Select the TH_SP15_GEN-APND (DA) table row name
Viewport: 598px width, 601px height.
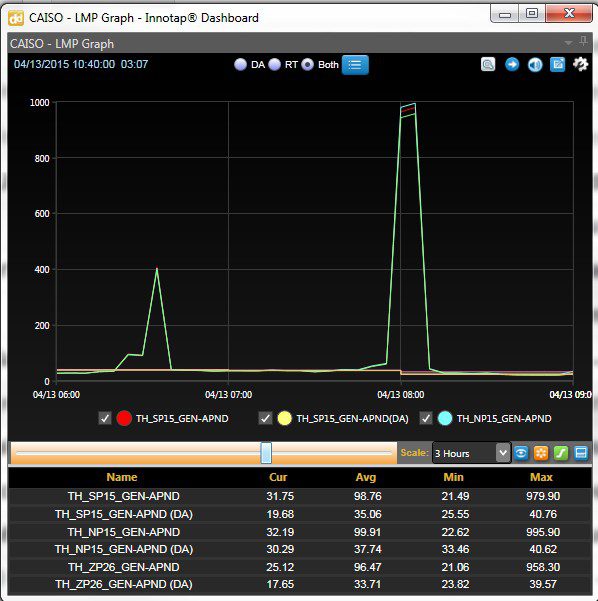[x=123, y=514]
